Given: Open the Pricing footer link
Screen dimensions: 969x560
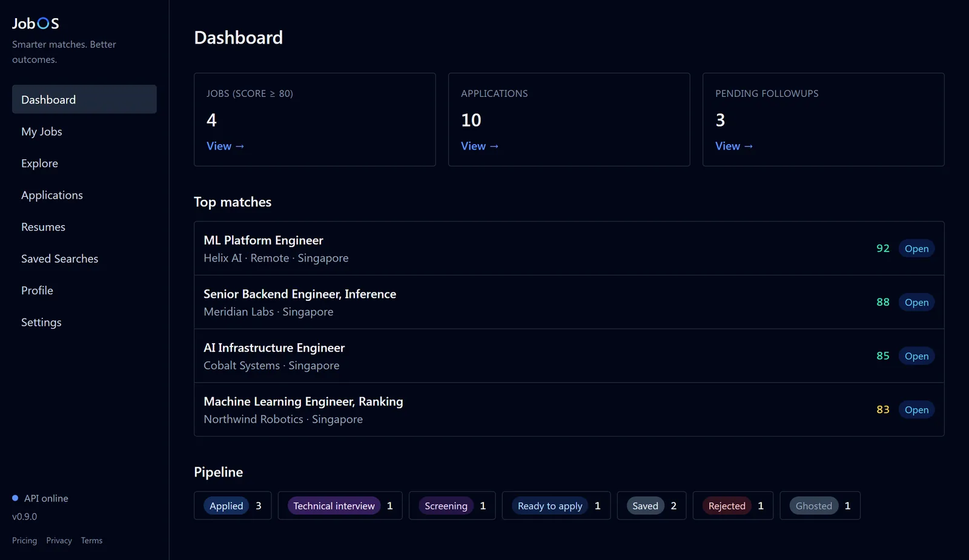Looking at the screenshot, I should 24,541.
